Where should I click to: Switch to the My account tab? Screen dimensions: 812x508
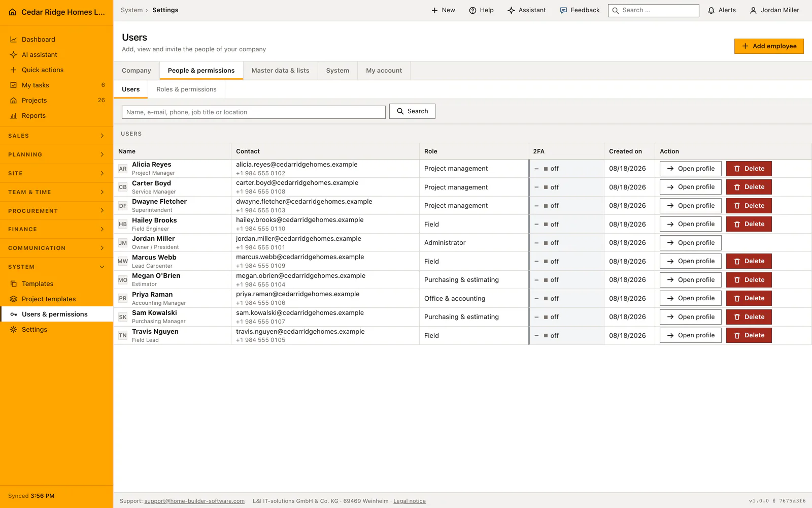[x=384, y=71]
